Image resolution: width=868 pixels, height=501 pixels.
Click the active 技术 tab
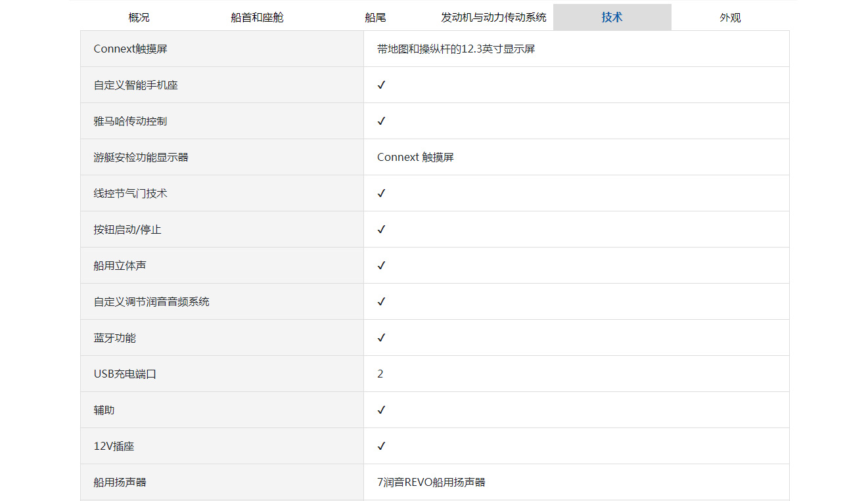tap(612, 18)
